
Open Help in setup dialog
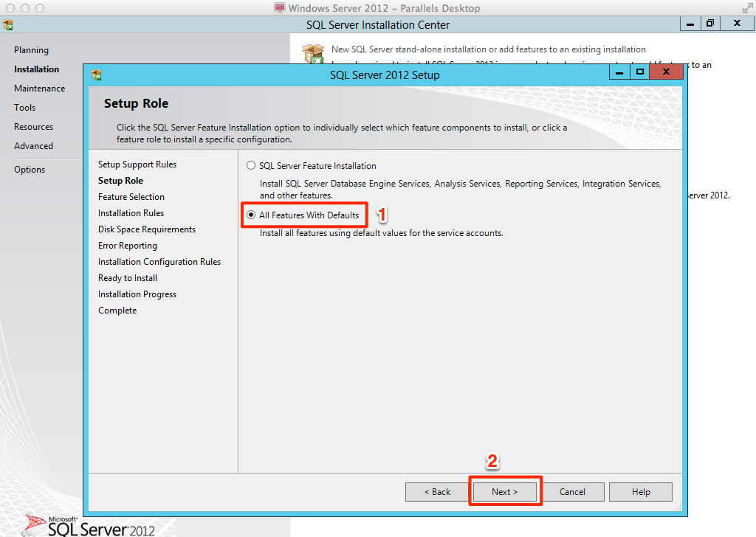[641, 492]
